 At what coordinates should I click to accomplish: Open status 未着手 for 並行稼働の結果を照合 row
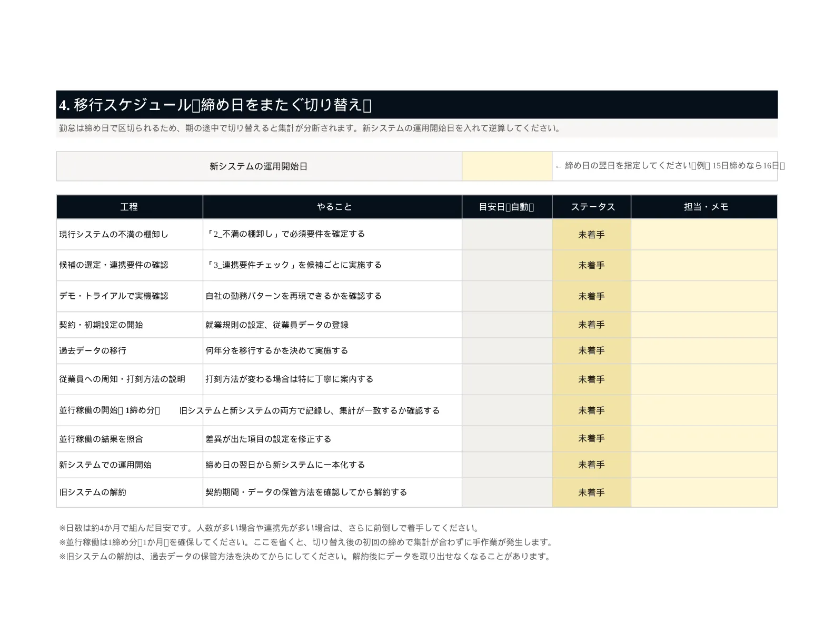592,439
